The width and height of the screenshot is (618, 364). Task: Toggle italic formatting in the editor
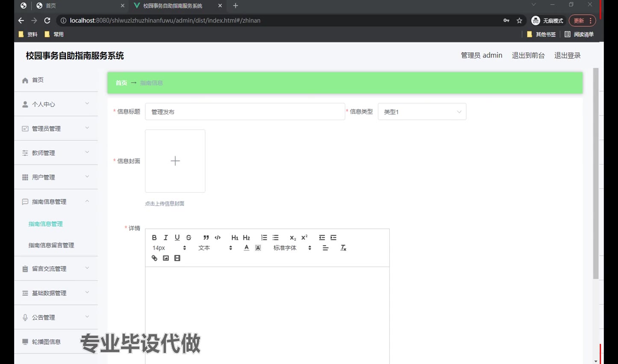click(166, 238)
